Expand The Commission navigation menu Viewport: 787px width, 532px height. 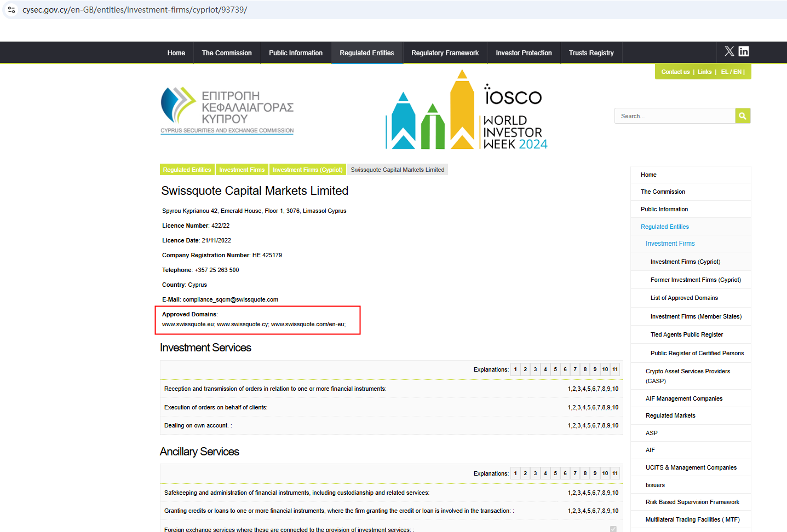coord(227,53)
